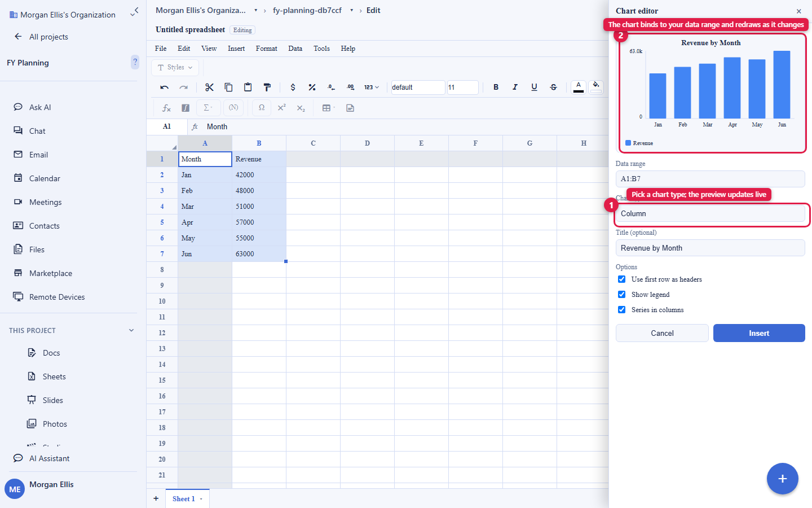Click the decrease decimal places icon
Screen dimensions: 812x508
click(x=331, y=87)
